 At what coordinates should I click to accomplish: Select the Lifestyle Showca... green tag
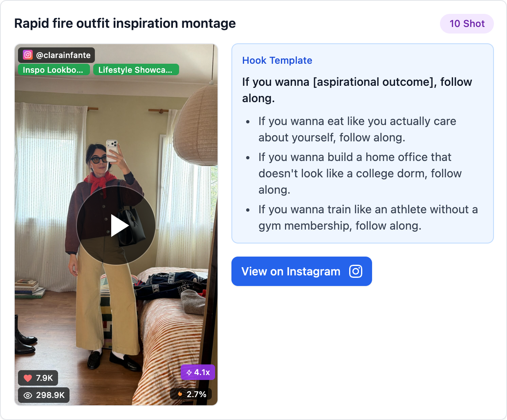click(136, 70)
